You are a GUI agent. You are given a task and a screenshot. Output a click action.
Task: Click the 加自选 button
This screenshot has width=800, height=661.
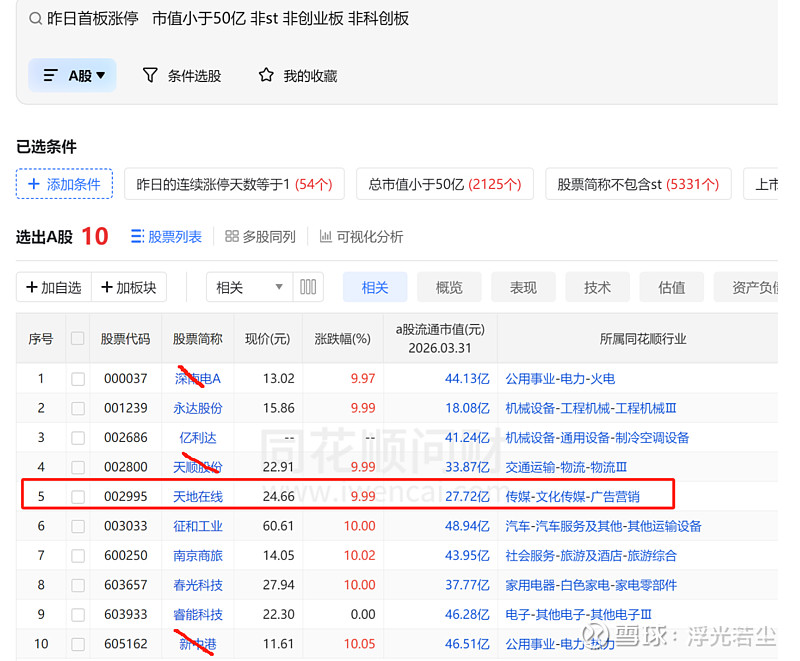point(53,287)
